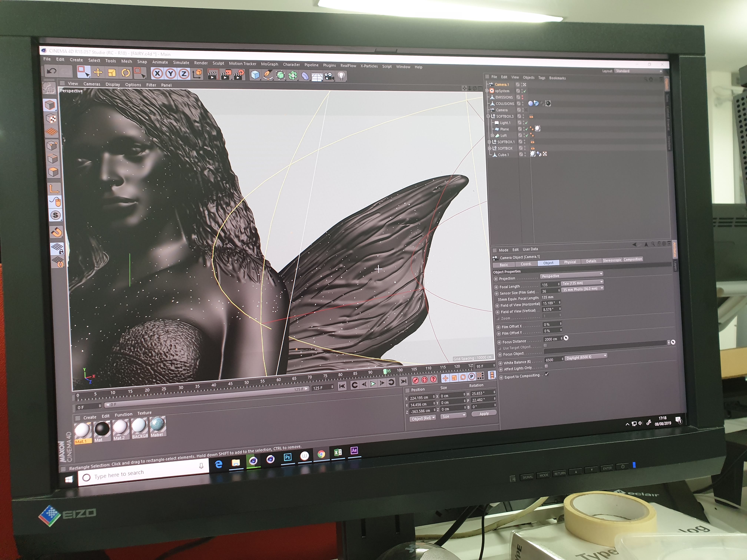Screen dimensions: 747x560
Task: Expand the xpSystem tree item
Action: 487,91
